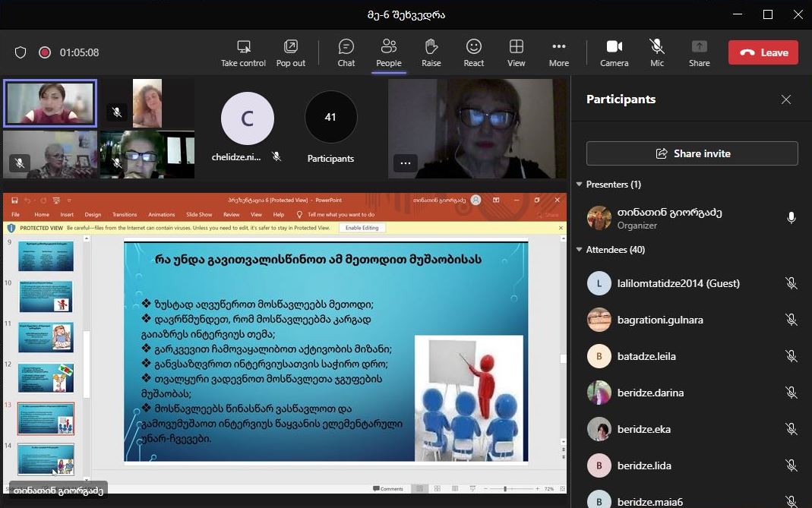
Task: Click the avatar of beridze.eka
Action: (x=599, y=429)
